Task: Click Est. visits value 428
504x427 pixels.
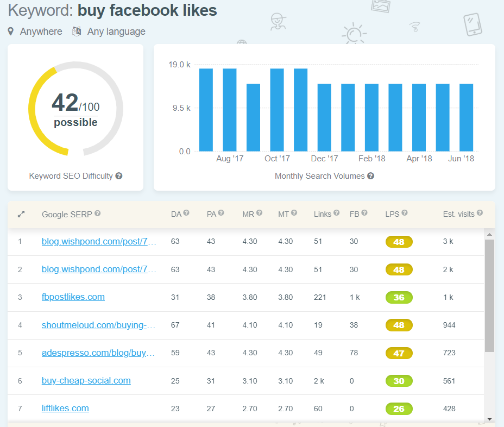Action: pos(449,409)
